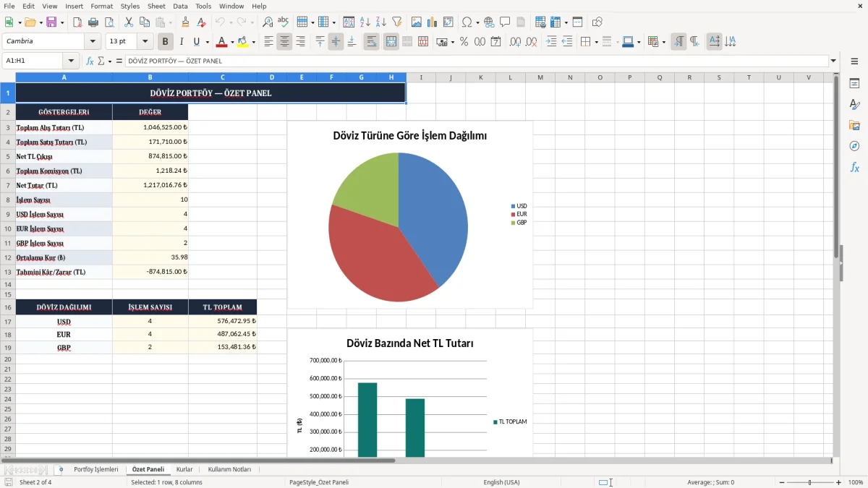Viewport: 868px width, 488px height.
Task: Click the Increase Indent icon
Action: coord(551,42)
